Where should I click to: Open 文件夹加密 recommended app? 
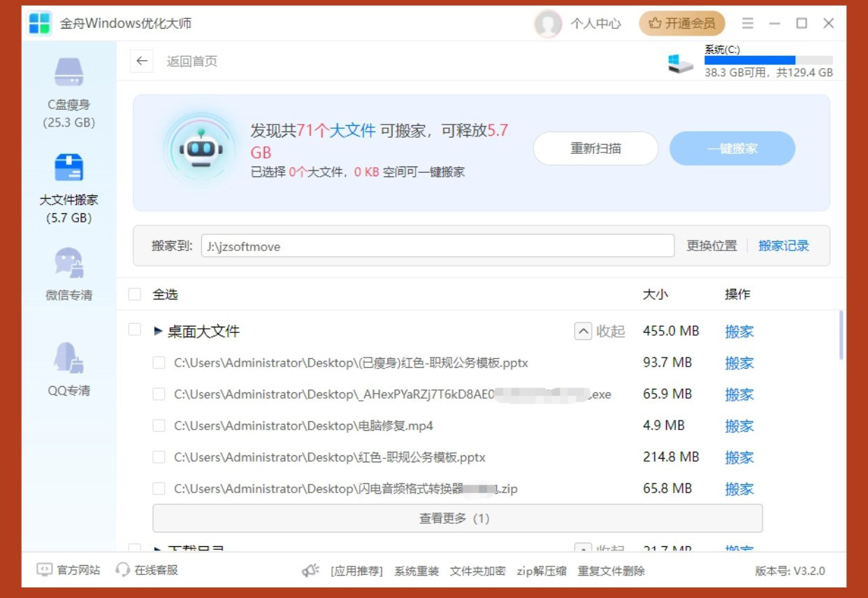(478, 571)
